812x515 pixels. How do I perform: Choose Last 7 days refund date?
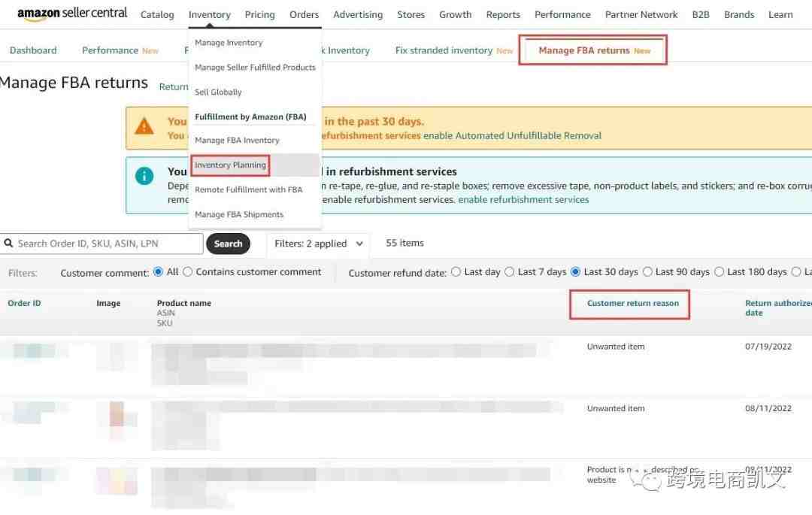tap(510, 271)
